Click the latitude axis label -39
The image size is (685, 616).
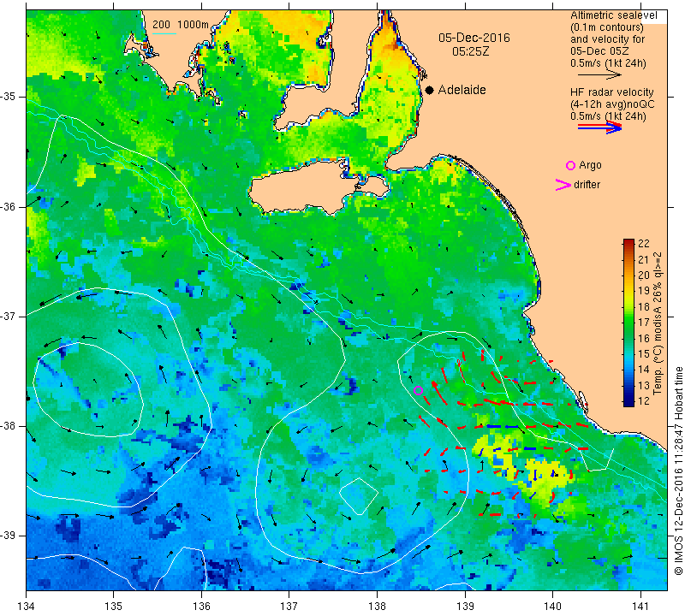[x=9, y=536]
